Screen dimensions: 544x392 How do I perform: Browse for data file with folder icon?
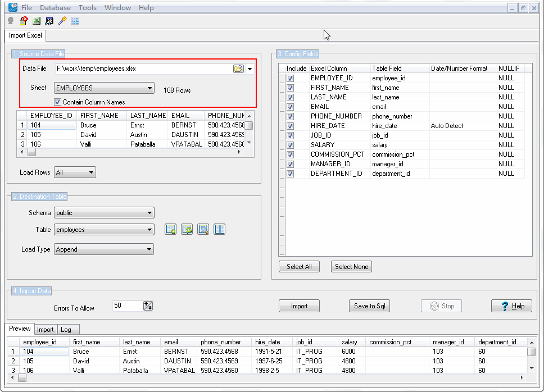[238, 69]
